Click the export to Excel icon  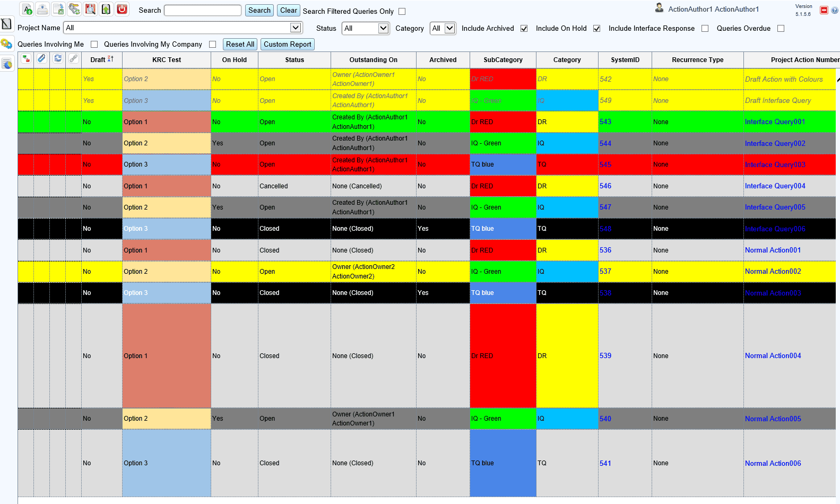coord(58,9)
